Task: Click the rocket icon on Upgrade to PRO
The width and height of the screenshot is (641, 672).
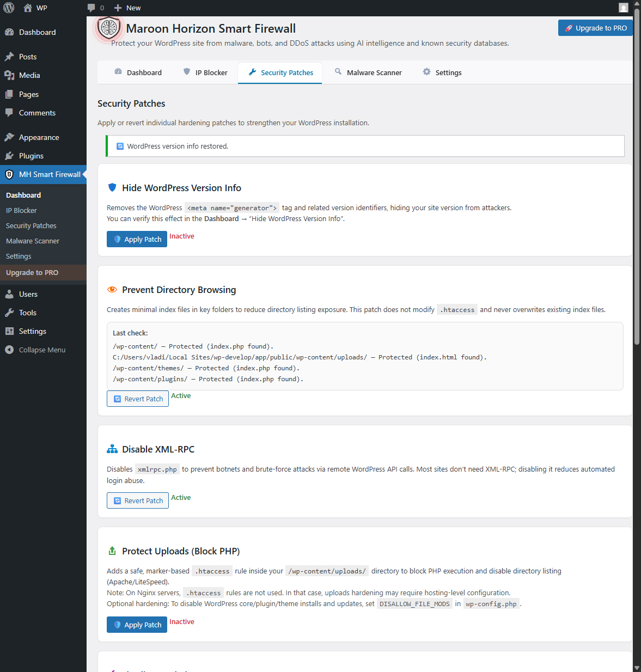Action: (569, 28)
